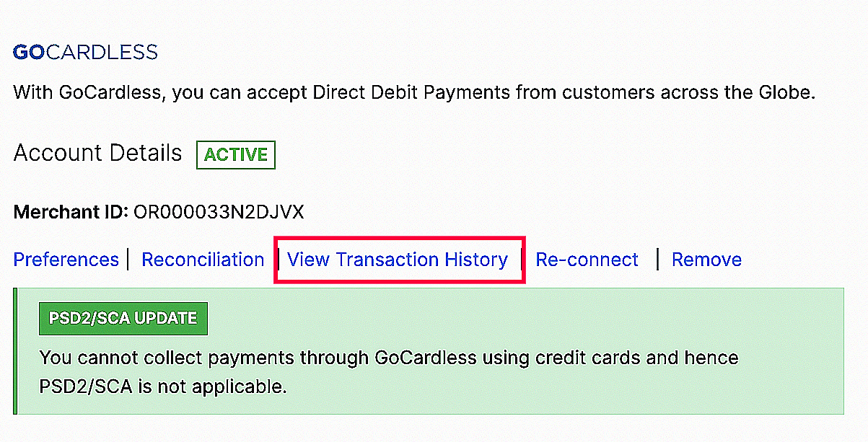Image resolution: width=868 pixels, height=442 pixels.
Task: Select the Merchant ID value OR000033N2DJVX
Action: click(219, 211)
